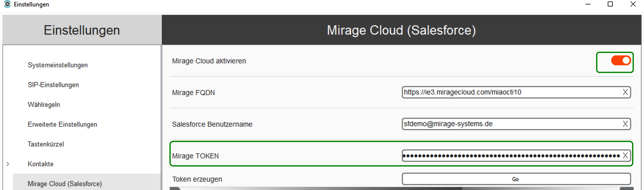The height and width of the screenshot is (190, 644).
Task: Select Kontakte in the sidebar
Action: (40, 164)
